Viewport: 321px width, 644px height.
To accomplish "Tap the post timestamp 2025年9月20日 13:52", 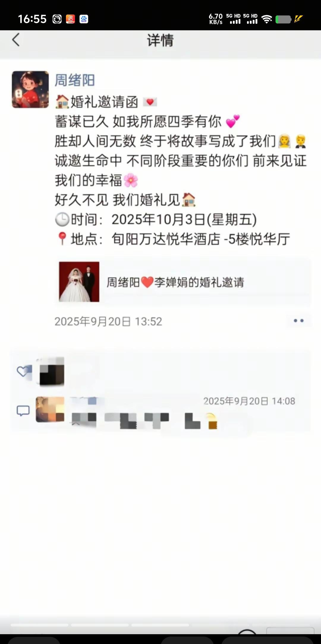I will pos(108,321).
